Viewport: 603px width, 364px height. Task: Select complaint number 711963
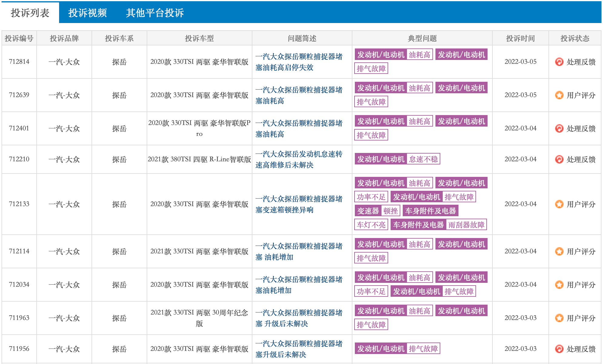tap(19, 318)
